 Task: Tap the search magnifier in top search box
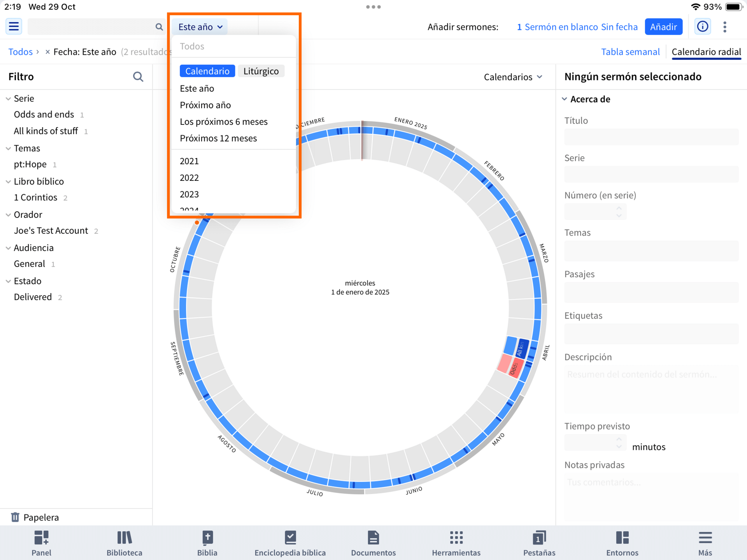click(159, 26)
